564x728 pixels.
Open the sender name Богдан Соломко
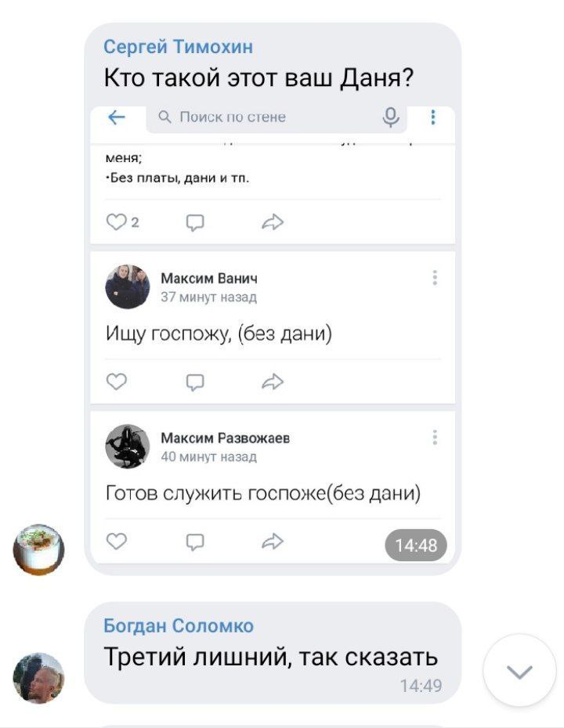tap(179, 626)
